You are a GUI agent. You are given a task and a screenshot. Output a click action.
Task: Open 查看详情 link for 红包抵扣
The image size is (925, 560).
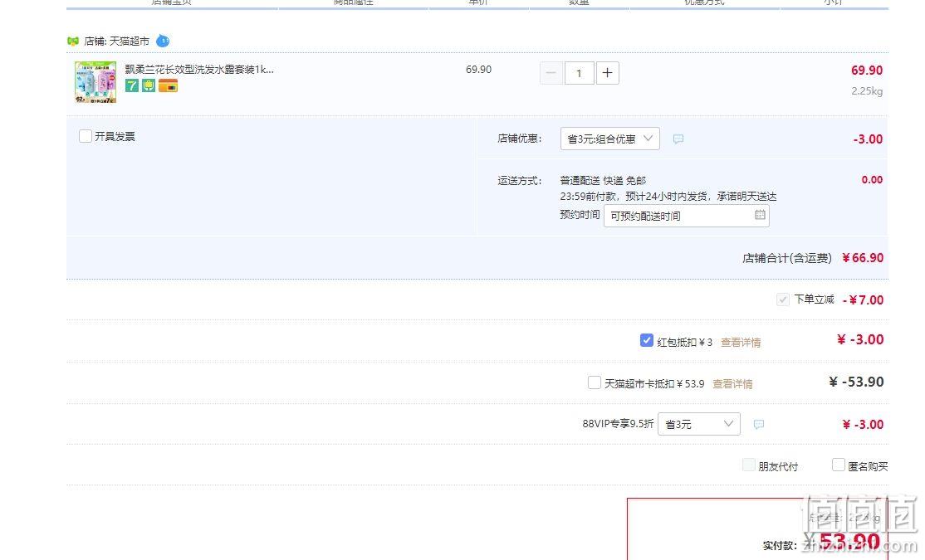click(x=741, y=343)
